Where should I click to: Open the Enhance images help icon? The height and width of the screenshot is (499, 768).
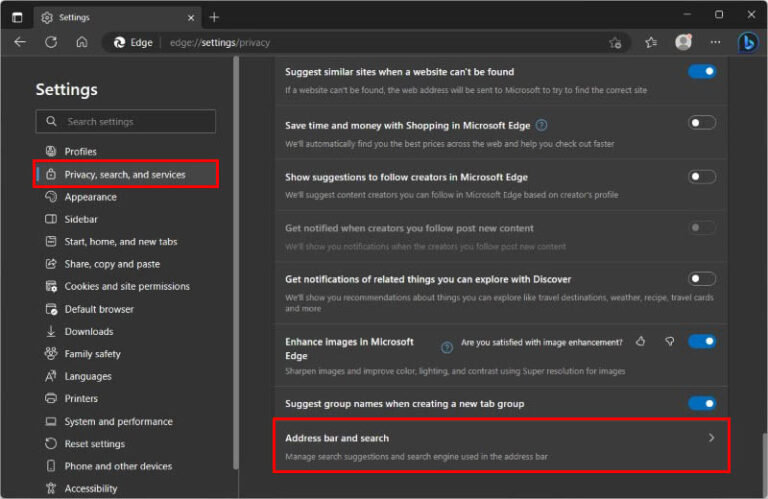[447, 347]
